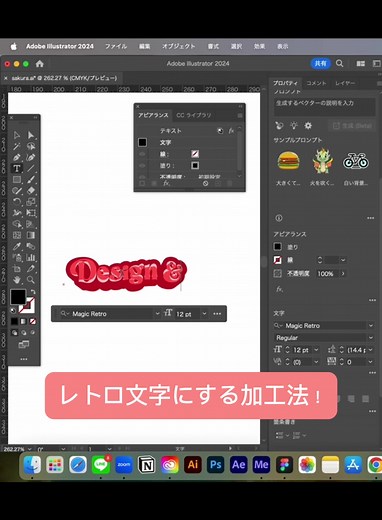Enable Draw Behind mode
The width and height of the screenshot is (382, 520).
click(23, 332)
